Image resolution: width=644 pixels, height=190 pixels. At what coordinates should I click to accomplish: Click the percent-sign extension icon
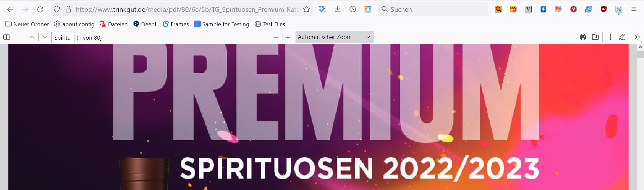tap(619, 9)
